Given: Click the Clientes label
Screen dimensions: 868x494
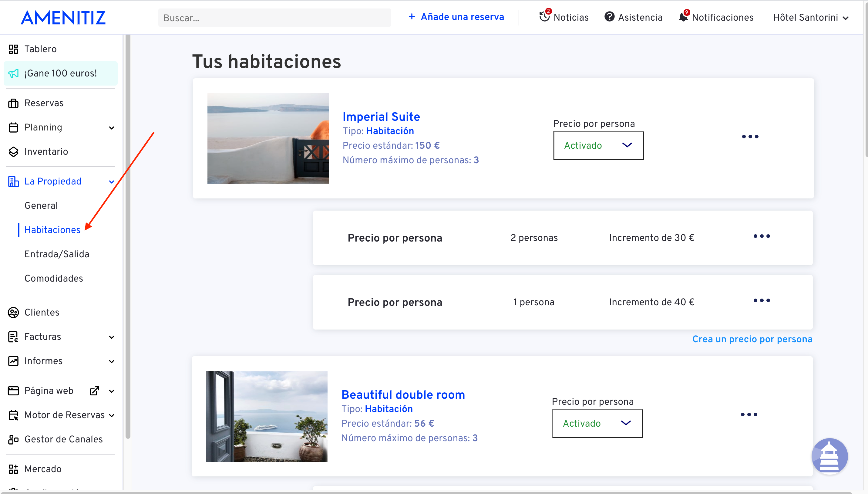Looking at the screenshot, I should (x=42, y=313).
